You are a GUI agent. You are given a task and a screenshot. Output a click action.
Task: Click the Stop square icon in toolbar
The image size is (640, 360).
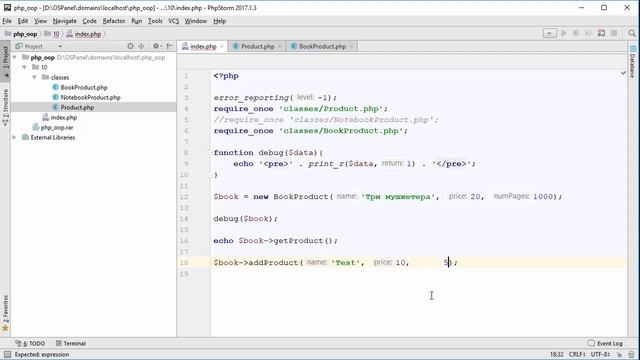(614, 33)
